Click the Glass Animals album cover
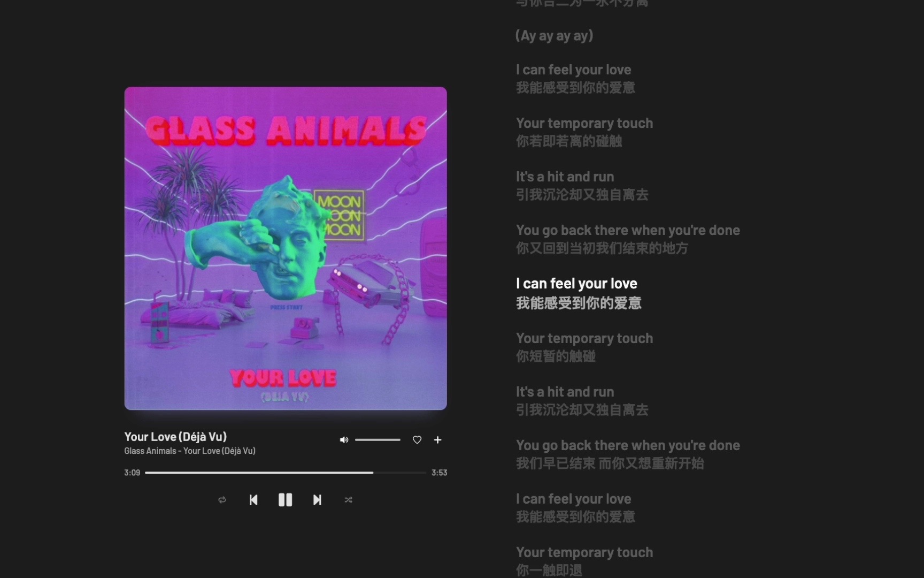The height and width of the screenshot is (578, 924). click(286, 248)
